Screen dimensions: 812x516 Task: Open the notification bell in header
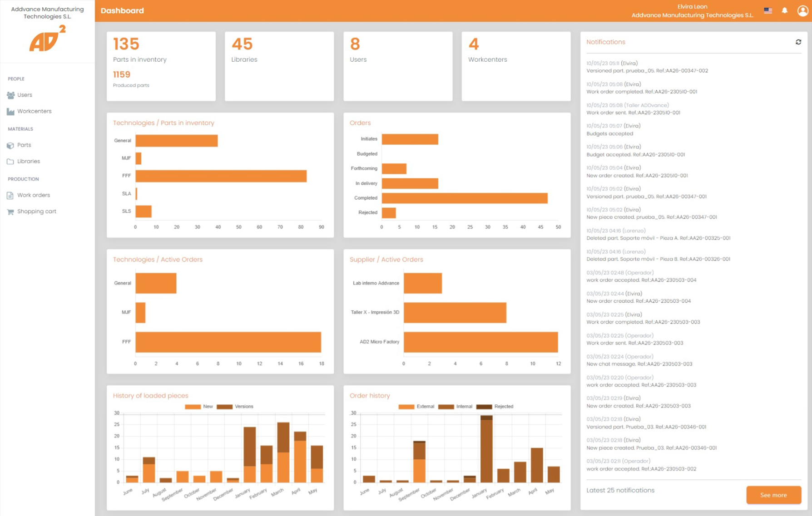point(784,10)
